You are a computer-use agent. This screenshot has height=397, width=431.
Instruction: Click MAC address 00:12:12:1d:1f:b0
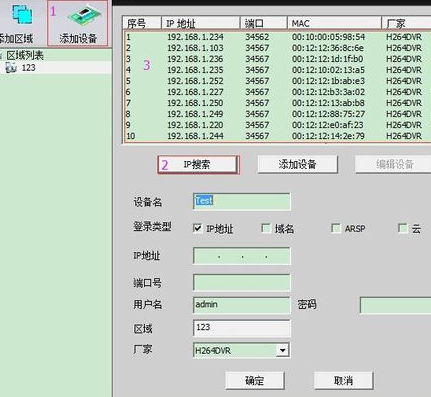coord(327,59)
